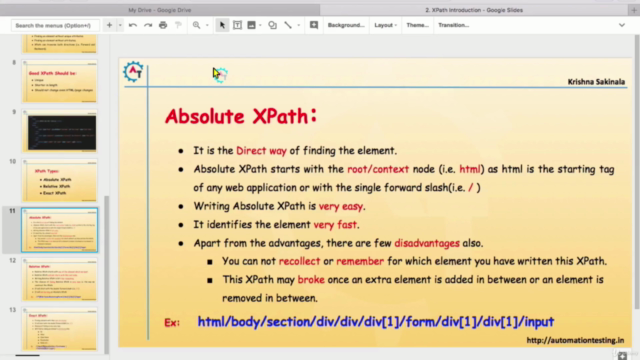Click the html/body/section example XPath text
Viewport: 640px width, 360px height.
[376, 322]
